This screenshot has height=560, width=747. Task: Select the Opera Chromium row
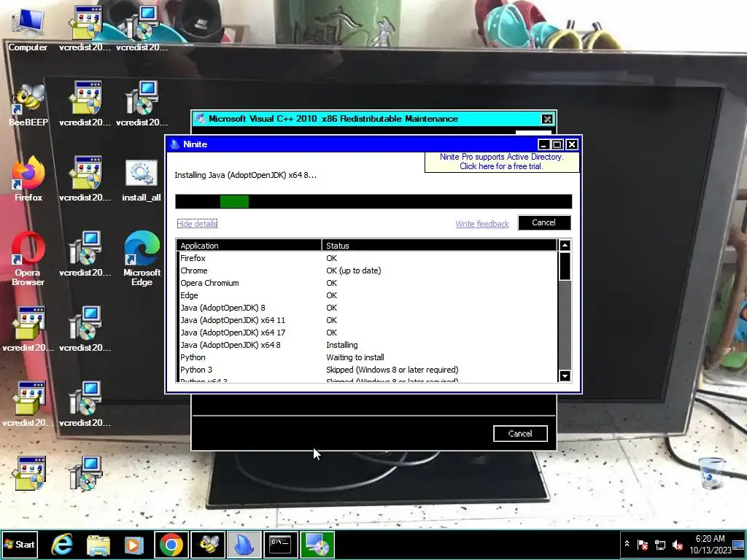[x=367, y=283]
